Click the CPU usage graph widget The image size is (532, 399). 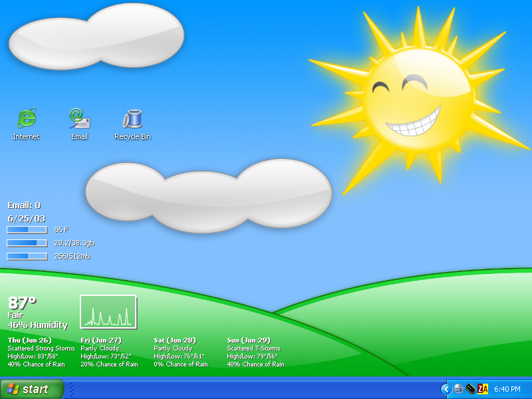[108, 312]
